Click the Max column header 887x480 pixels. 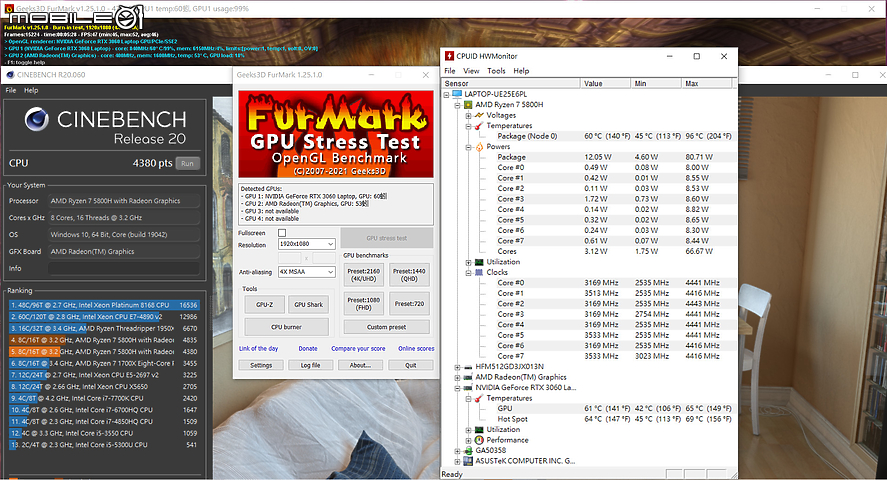pos(707,83)
